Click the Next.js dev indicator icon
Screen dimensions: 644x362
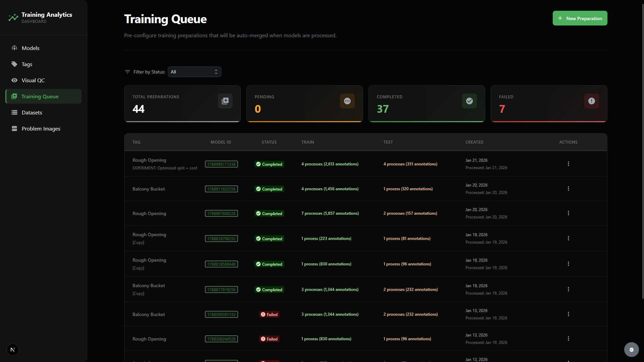pos(13,350)
